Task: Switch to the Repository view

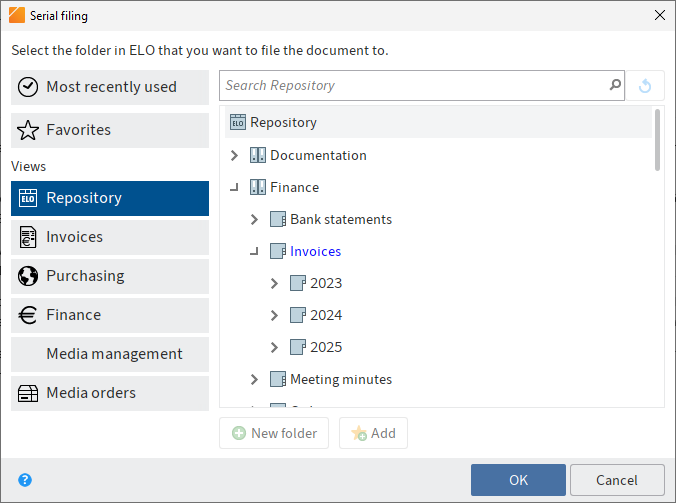Action: point(110,198)
